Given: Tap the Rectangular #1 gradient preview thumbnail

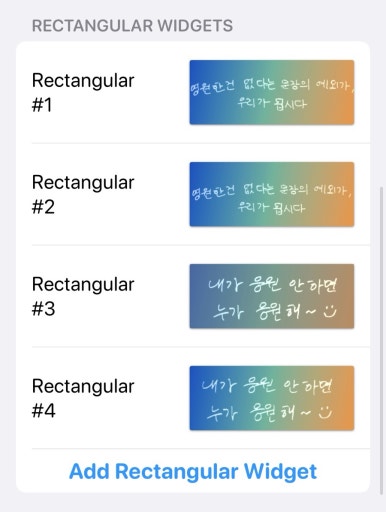Looking at the screenshot, I should [272, 92].
